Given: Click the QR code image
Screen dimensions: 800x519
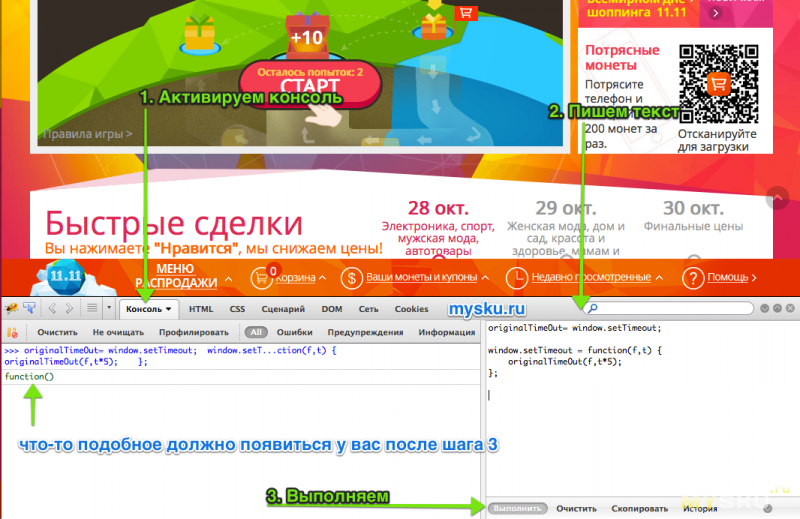Looking at the screenshot, I should point(718,84).
